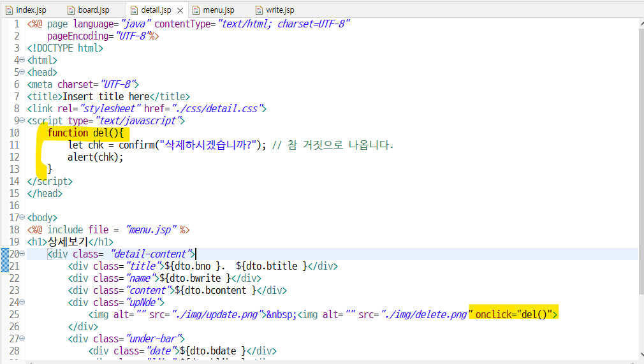Click the 'alert(chk);' statement on line 12

pyautogui.click(x=95, y=157)
